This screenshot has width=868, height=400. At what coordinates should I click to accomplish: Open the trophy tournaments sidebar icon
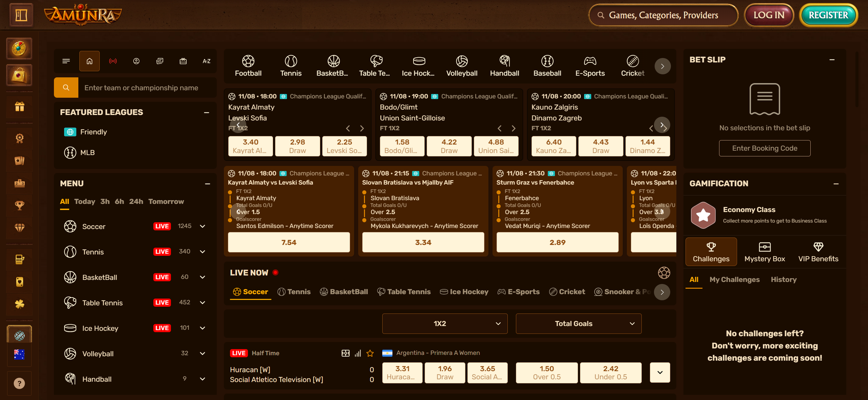point(19,205)
